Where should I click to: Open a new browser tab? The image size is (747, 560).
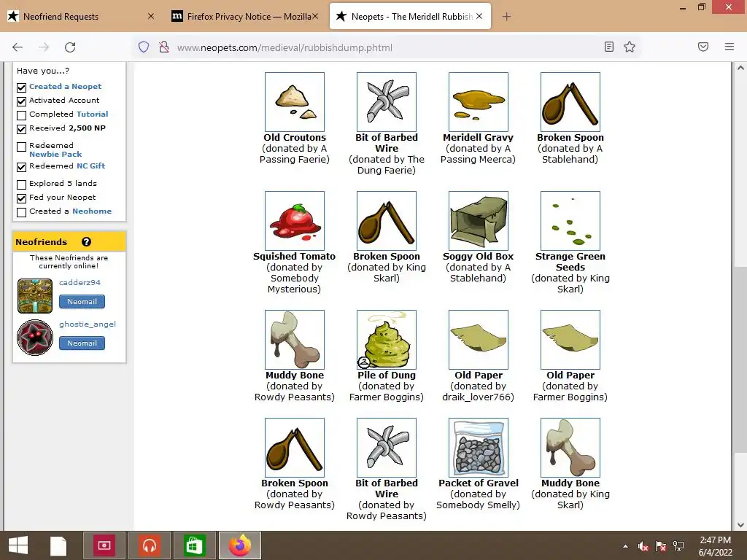[506, 17]
